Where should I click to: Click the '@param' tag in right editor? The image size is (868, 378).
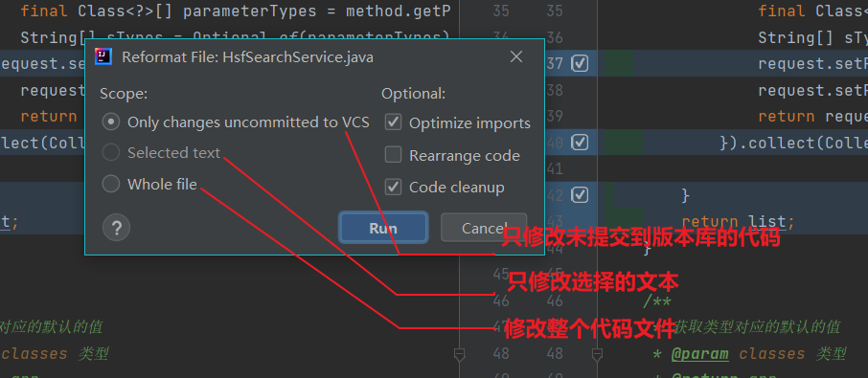[x=699, y=354]
